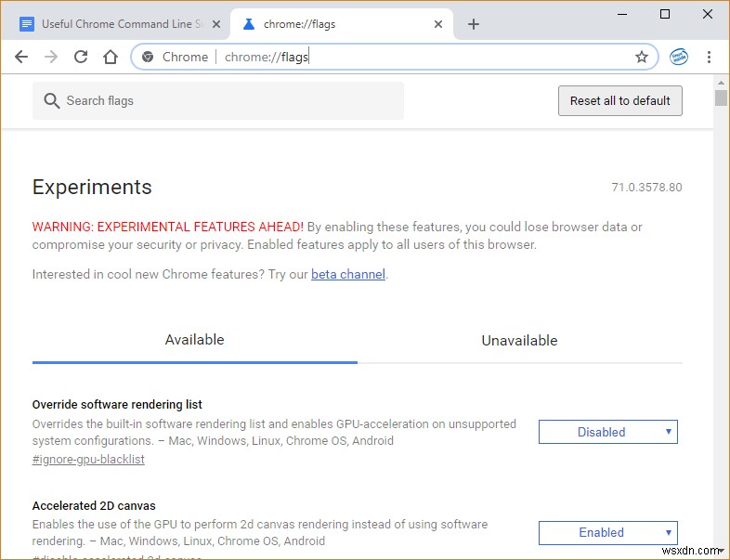Click Reset all to default button
The width and height of the screenshot is (730, 560).
tap(620, 100)
